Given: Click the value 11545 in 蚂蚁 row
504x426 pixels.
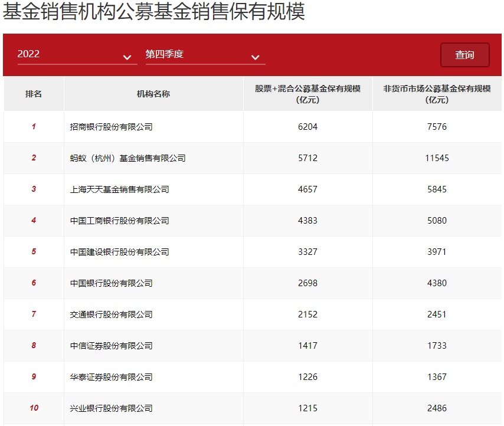Looking at the screenshot, I should pos(437,158).
